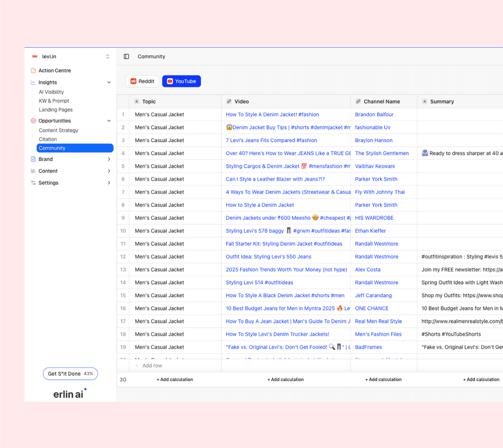Add calculation under Channel Name column
This screenshot has height=448, width=503.
(x=383, y=380)
